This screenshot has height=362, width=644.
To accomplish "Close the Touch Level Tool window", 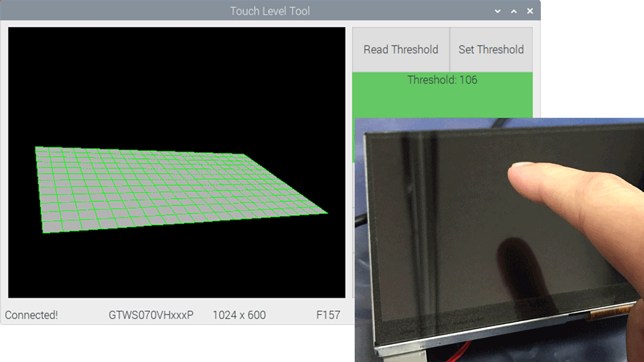I will (x=530, y=11).
